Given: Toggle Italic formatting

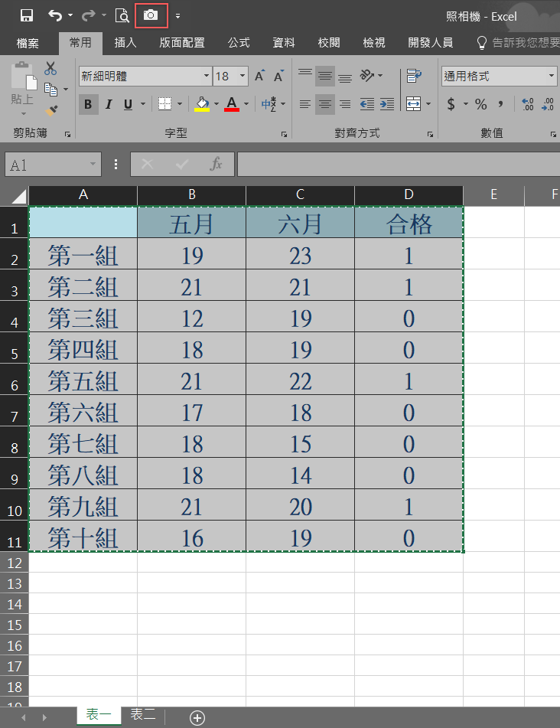Looking at the screenshot, I should [109, 104].
